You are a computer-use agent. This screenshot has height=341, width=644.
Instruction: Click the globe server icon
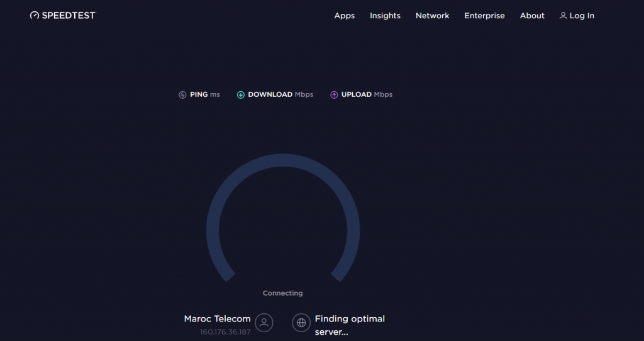click(x=301, y=323)
